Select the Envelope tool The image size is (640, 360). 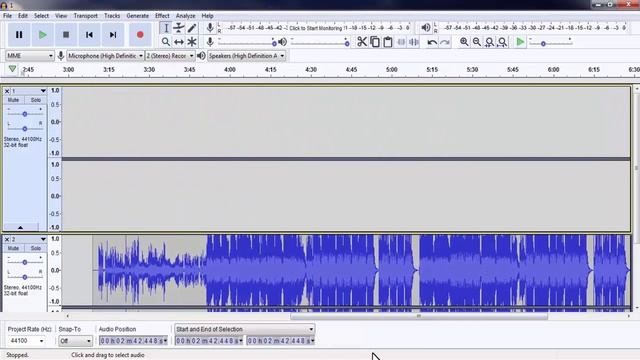click(179, 28)
